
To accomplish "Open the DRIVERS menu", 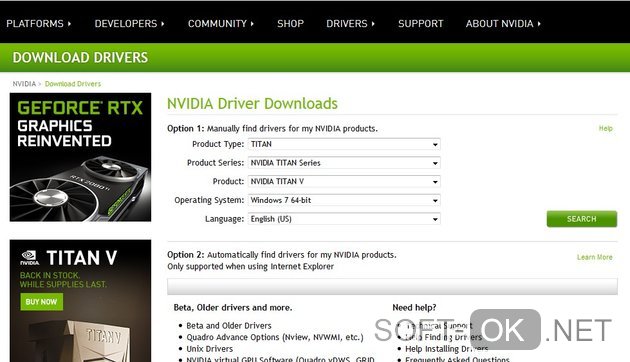I will click(350, 24).
